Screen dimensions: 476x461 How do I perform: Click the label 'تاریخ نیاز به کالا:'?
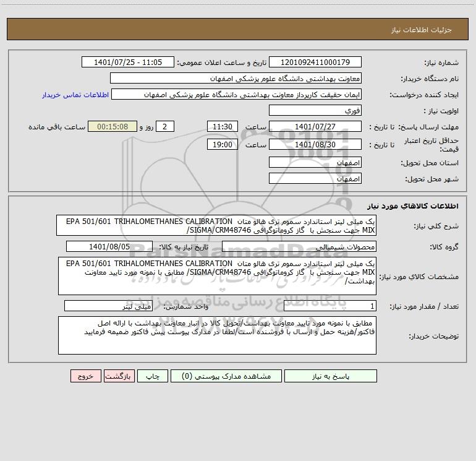tap(184, 247)
